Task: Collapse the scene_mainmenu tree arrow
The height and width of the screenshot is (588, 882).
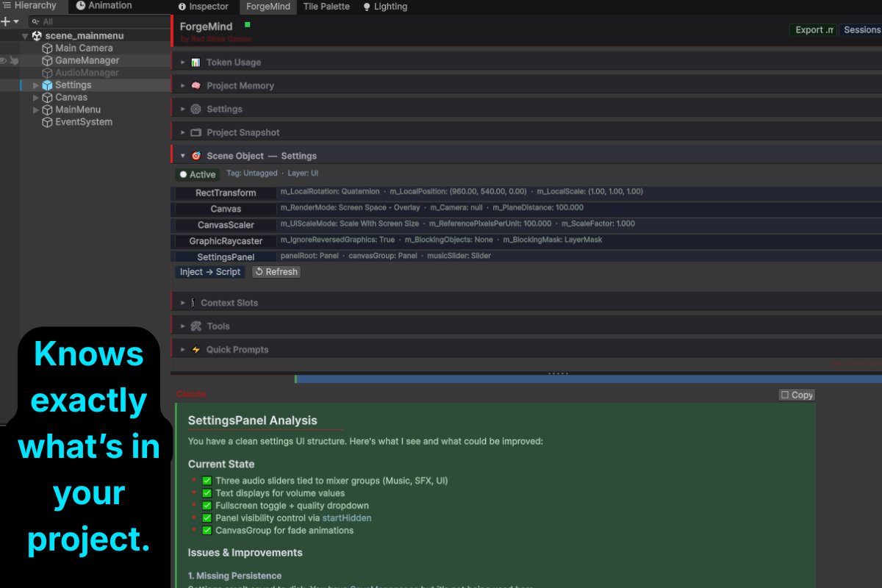Action: click(25, 36)
